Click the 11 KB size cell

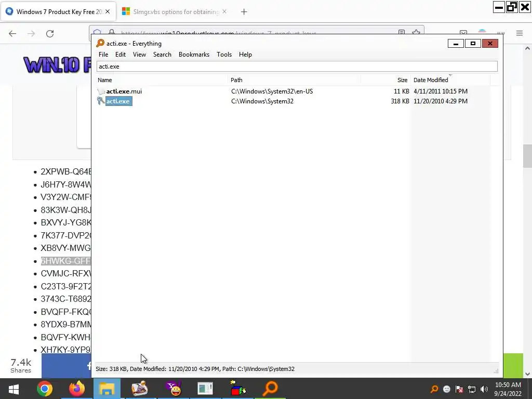point(402,91)
